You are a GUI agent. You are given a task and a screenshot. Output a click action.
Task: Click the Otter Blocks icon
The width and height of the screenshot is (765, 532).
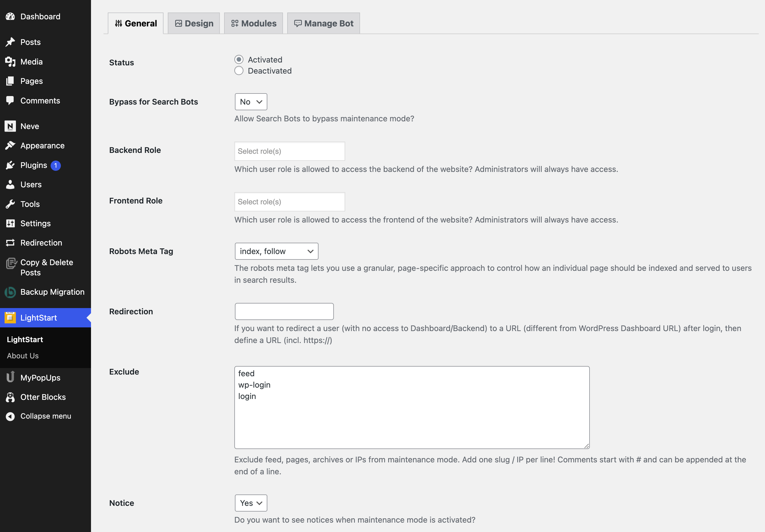[x=10, y=397]
